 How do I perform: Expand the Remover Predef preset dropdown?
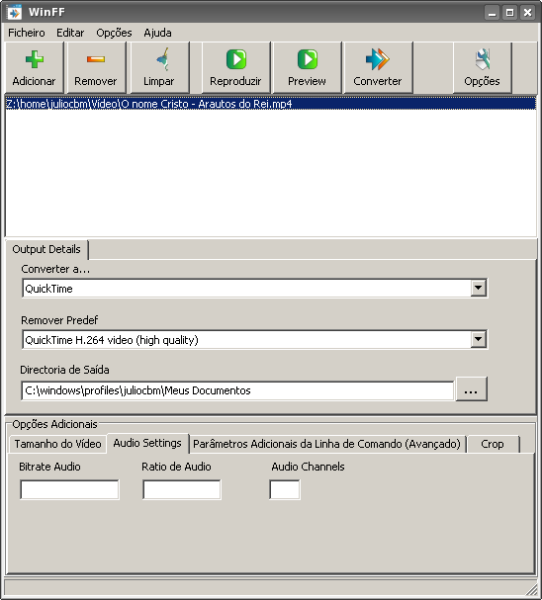pyautogui.click(x=478, y=339)
